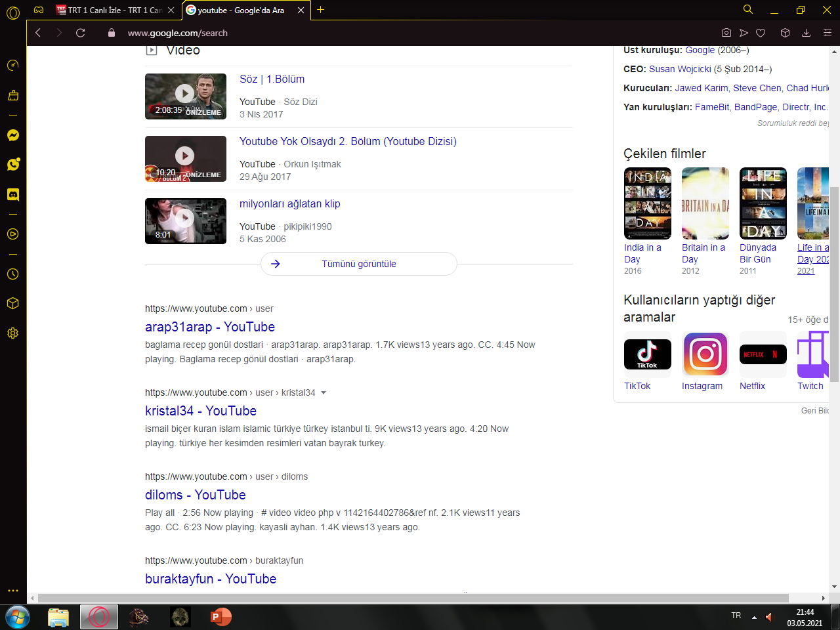Open the extensions cube in address bar

coord(785,33)
